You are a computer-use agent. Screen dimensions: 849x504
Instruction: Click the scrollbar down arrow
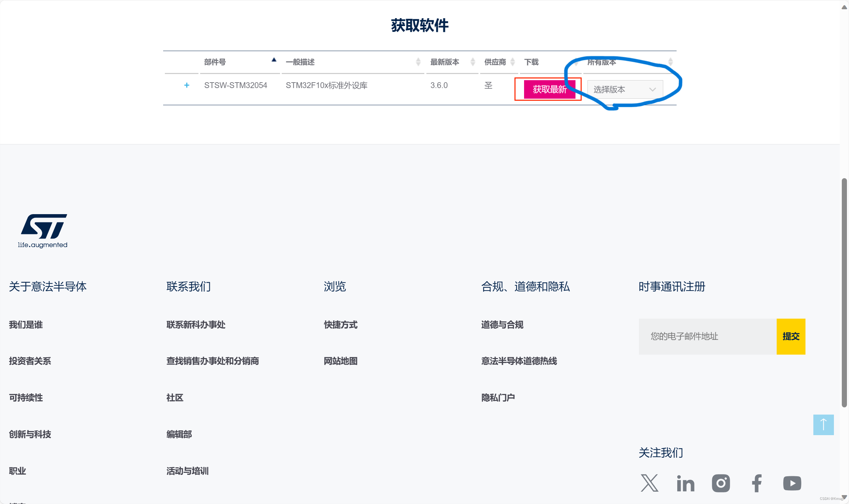click(x=844, y=497)
